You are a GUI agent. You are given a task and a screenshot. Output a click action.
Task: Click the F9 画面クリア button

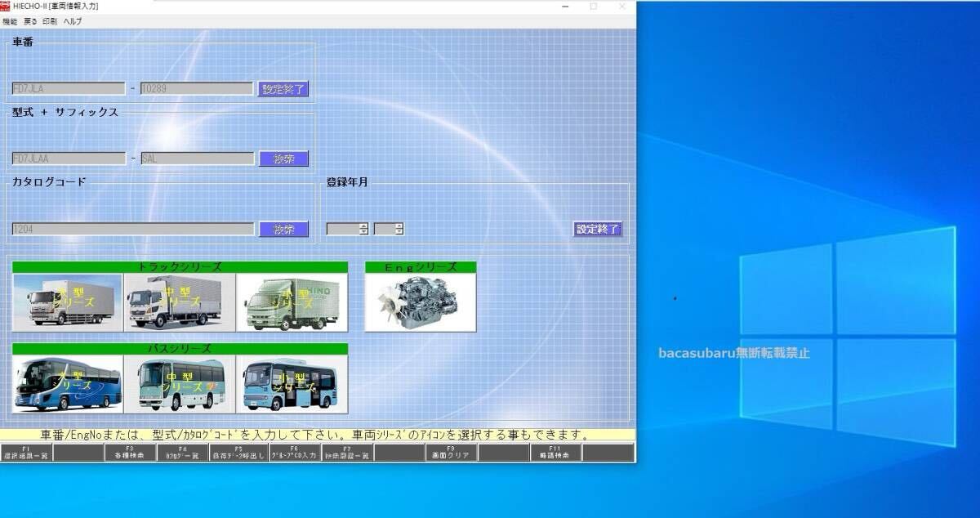451,453
